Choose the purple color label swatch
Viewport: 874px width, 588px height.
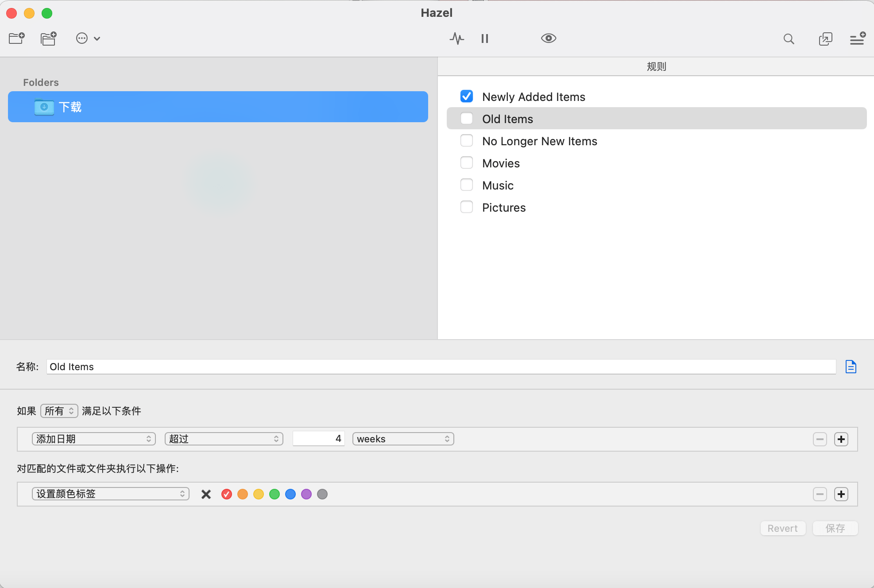coord(306,494)
